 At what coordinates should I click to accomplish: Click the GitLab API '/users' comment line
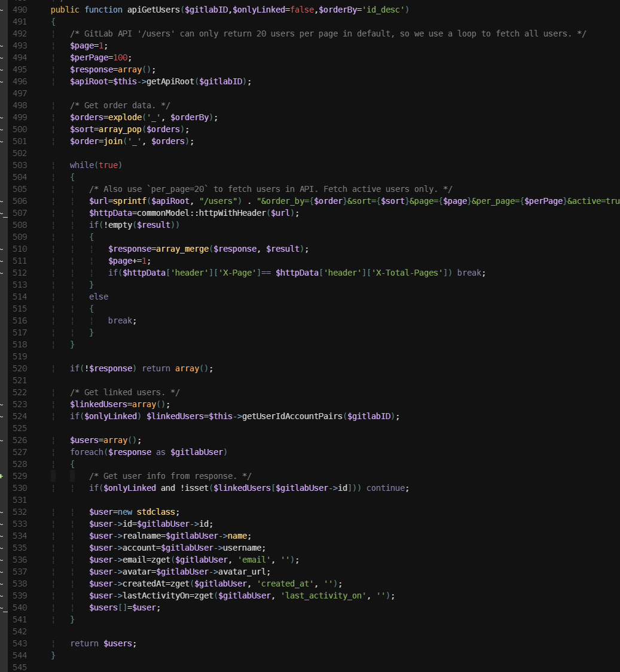(328, 33)
